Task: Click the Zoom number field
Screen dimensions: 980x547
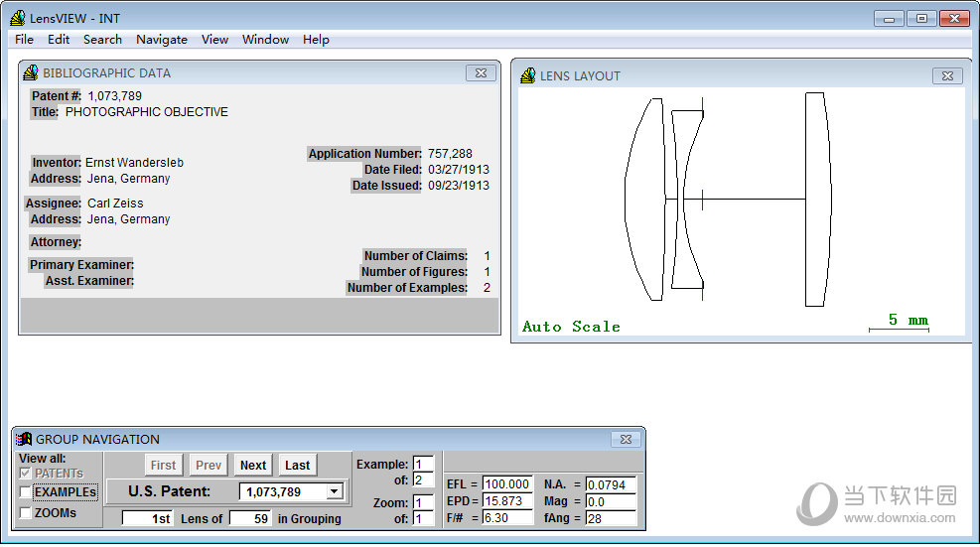Action: tap(423, 502)
